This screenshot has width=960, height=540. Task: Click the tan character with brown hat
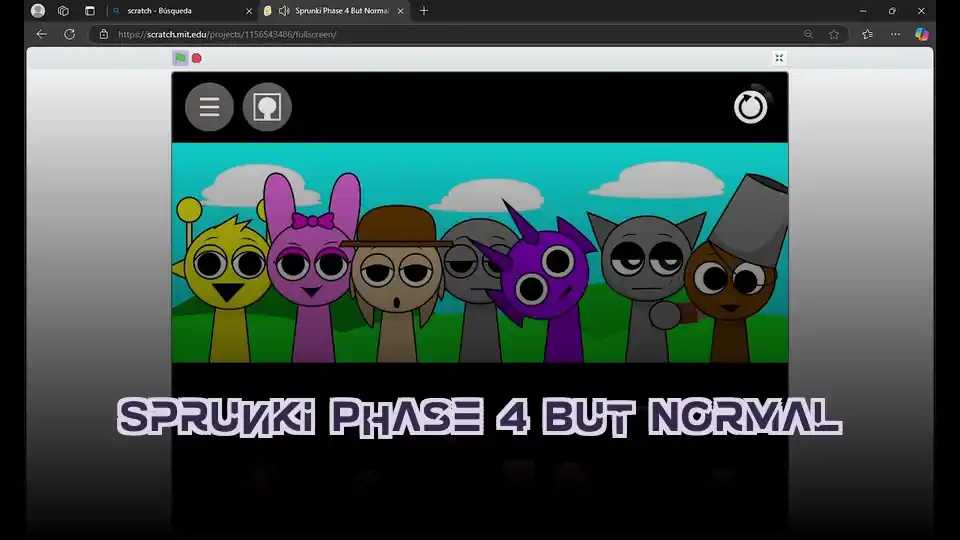click(x=398, y=282)
